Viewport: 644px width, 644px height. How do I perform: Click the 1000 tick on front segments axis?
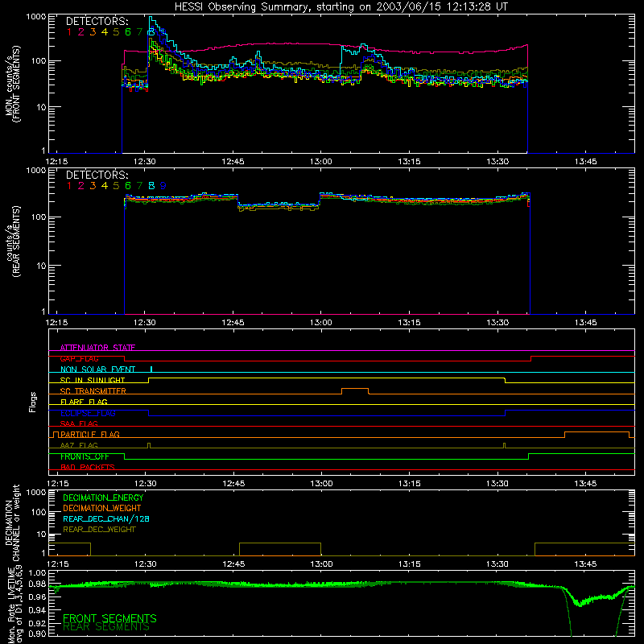coord(36,17)
